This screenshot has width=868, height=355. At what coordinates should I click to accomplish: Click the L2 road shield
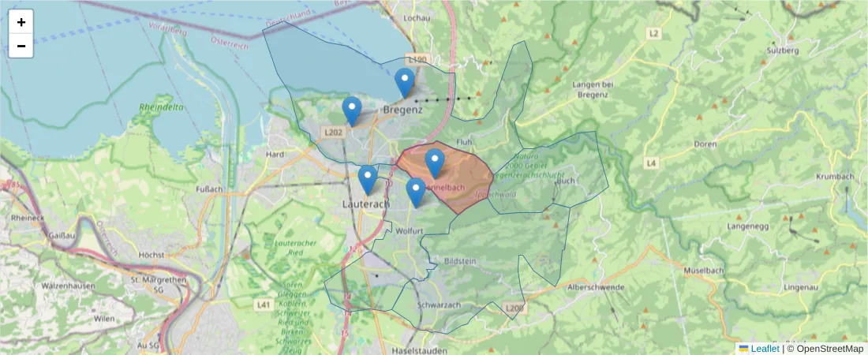point(654,34)
